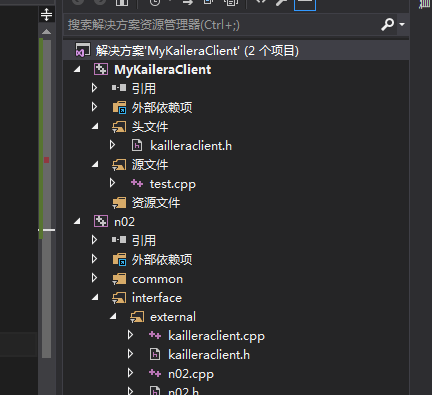
Task: Collapse the interface folder
Action: pyautogui.click(x=95, y=297)
